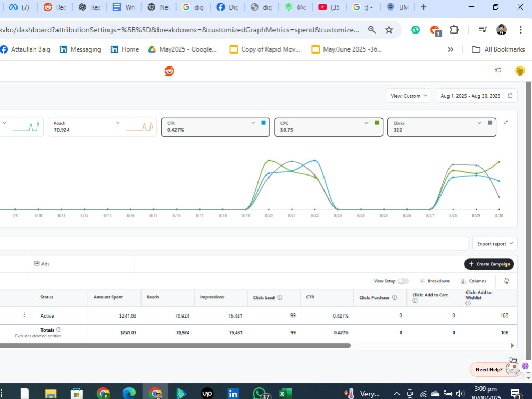Open the All Bookmarks folder

tap(498, 49)
